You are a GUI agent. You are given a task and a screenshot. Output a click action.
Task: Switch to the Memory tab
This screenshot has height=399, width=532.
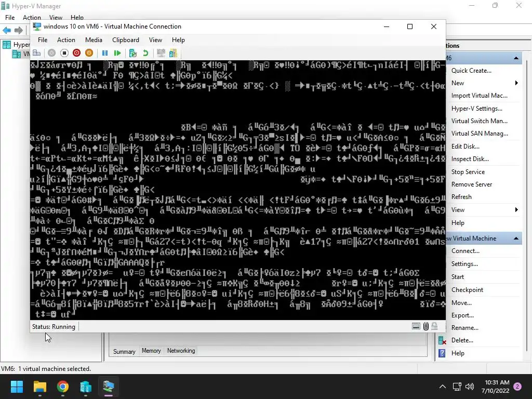point(151,351)
